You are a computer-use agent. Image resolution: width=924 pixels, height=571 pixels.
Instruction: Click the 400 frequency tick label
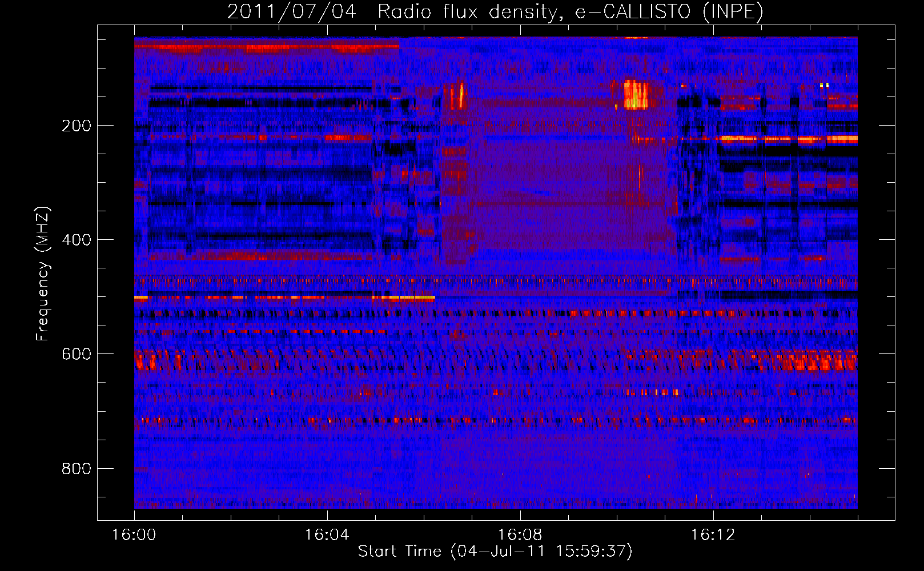pyautogui.click(x=77, y=240)
